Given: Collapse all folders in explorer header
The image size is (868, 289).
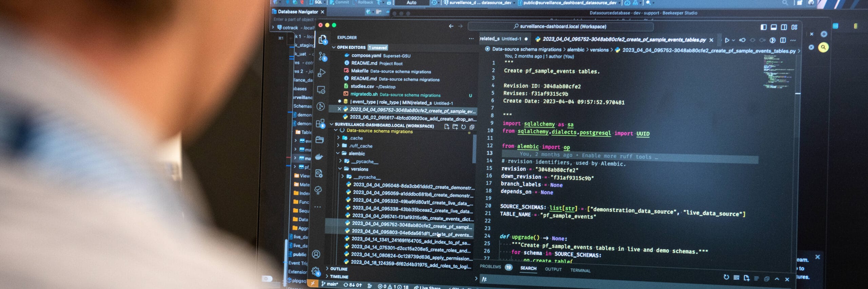Looking at the screenshot, I should click(472, 127).
